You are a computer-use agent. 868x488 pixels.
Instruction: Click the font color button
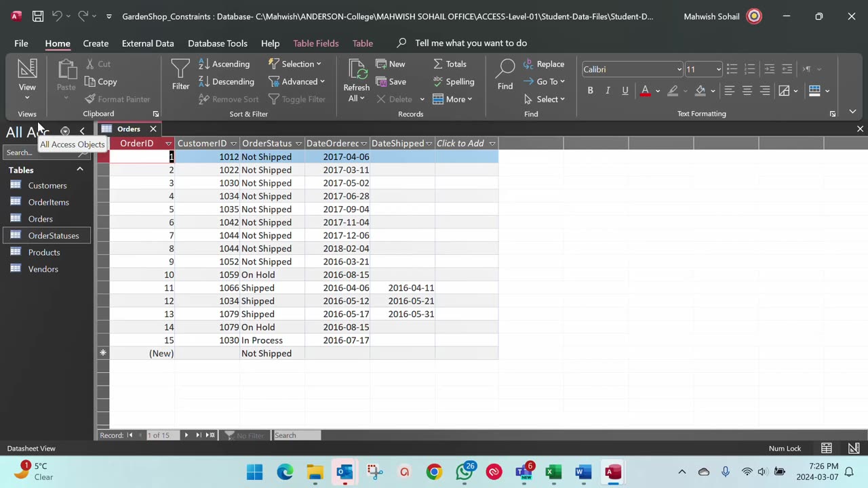tap(645, 90)
